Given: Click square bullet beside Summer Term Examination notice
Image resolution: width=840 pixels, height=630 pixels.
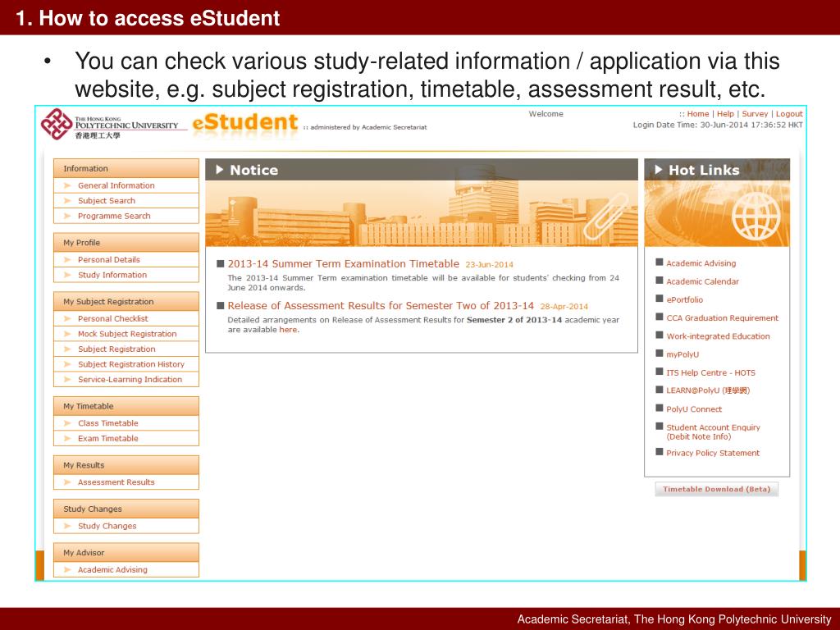Looking at the screenshot, I should (x=220, y=263).
